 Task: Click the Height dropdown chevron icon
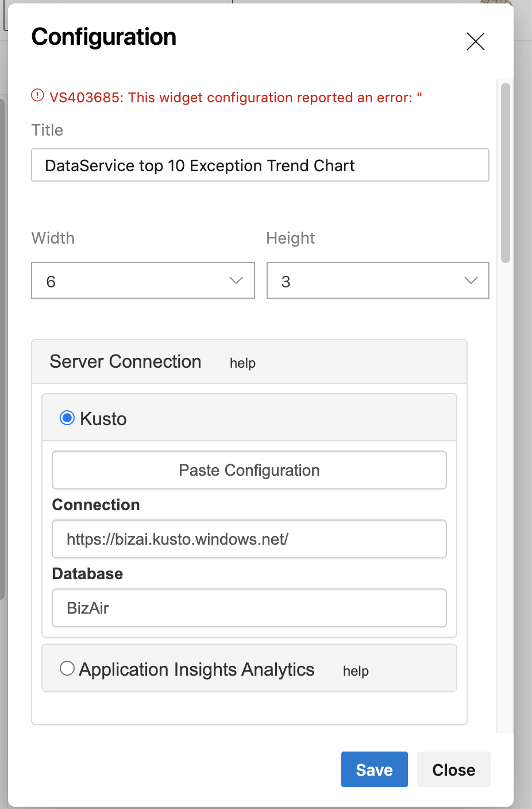[471, 280]
